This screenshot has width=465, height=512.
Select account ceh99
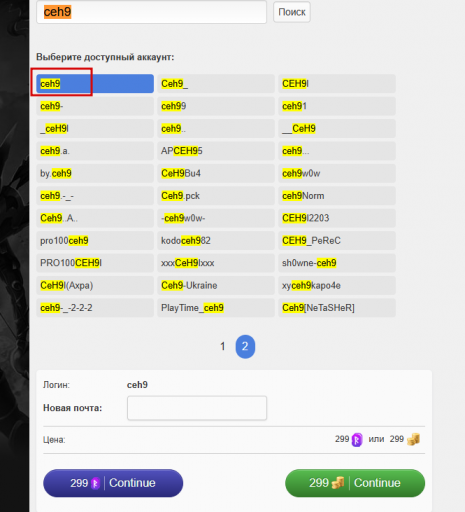(216, 106)
